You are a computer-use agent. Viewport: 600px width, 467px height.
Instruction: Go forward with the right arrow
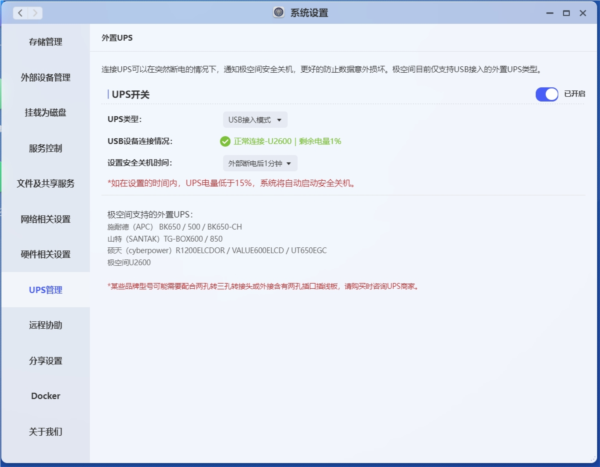tap(35, 13)
